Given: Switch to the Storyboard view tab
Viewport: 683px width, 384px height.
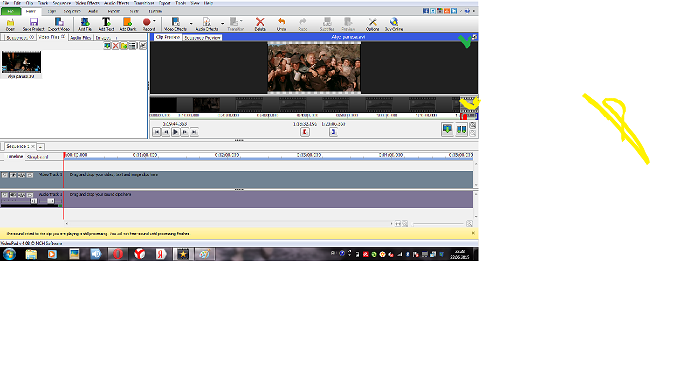Looking at the screenshot, I should point(37,157).
